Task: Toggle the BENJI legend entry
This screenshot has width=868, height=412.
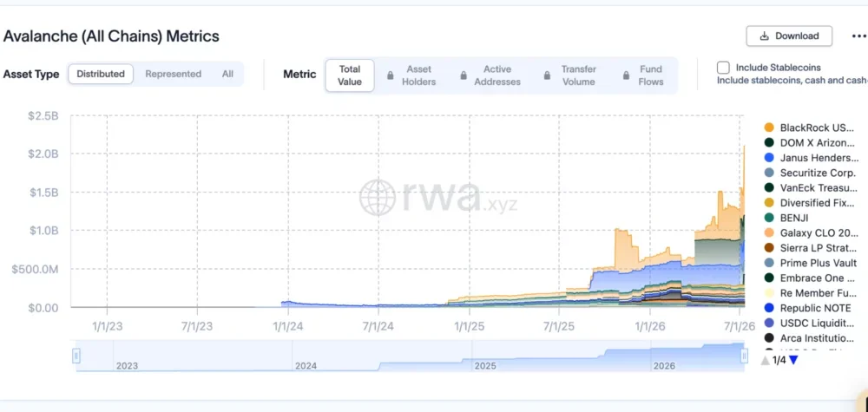Action: (x=786, y=218)
